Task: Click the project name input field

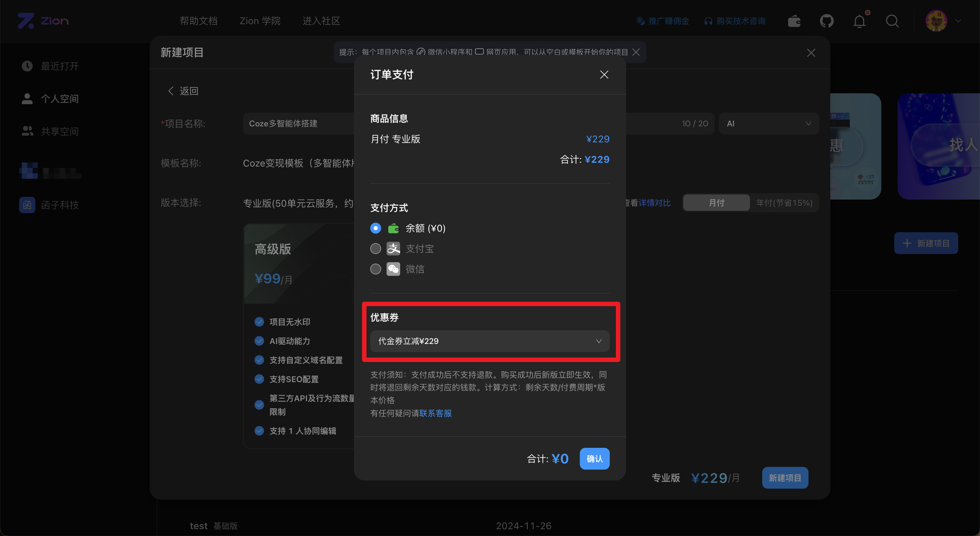Action: (x=299, y=124)
